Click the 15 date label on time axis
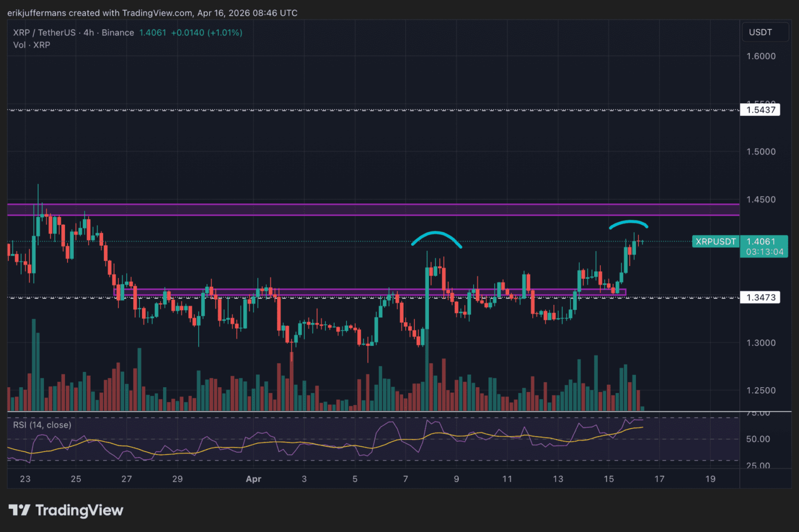799x532 pixels. tap(609, 479)
